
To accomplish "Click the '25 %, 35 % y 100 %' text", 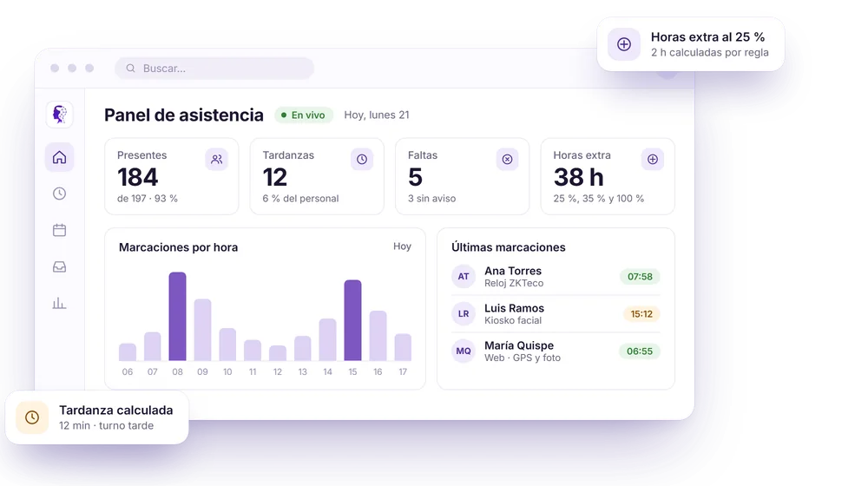I will pyautogui.click(x=598, y=198).
